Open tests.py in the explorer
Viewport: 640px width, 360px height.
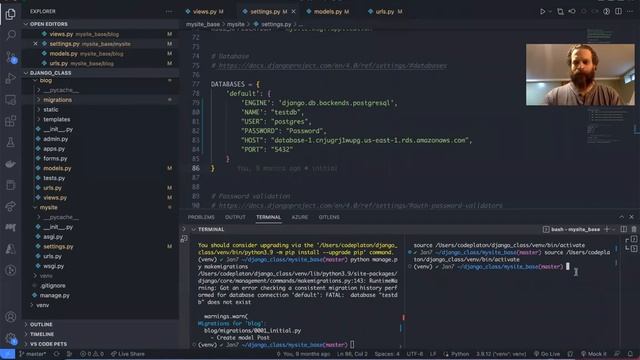[x=54, y=178]
